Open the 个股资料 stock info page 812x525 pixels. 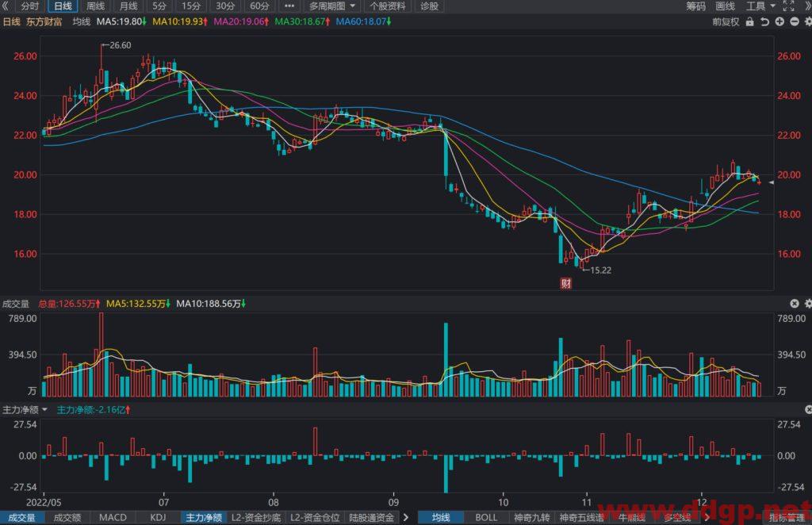(388, 6)
